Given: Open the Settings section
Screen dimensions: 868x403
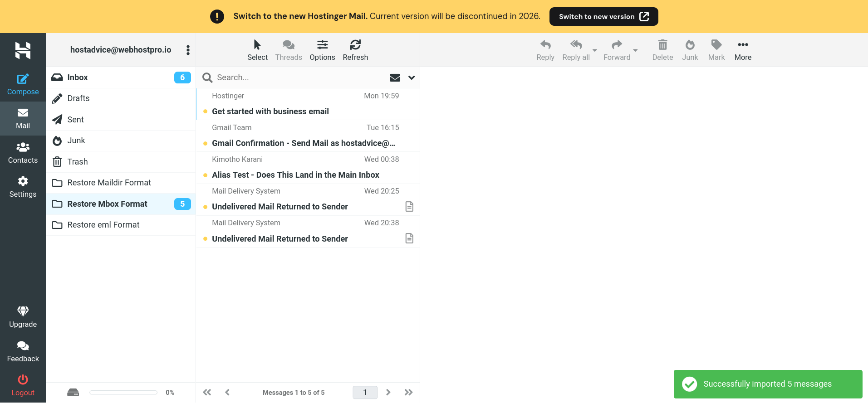Looking at the screenshot, I should [23, 187].
